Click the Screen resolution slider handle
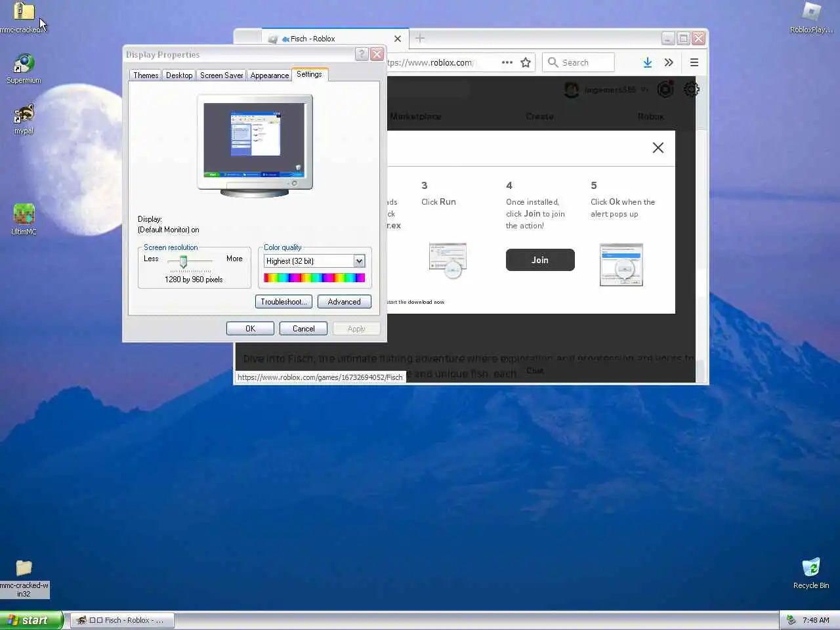This screenshot has height=630, width=840. coord(184,262)
